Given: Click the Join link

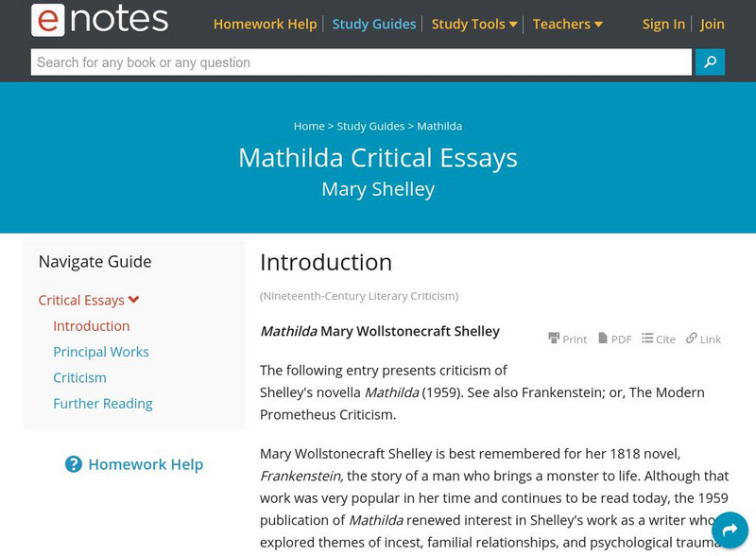Looking at the screenshot, I should coord(713,24).
